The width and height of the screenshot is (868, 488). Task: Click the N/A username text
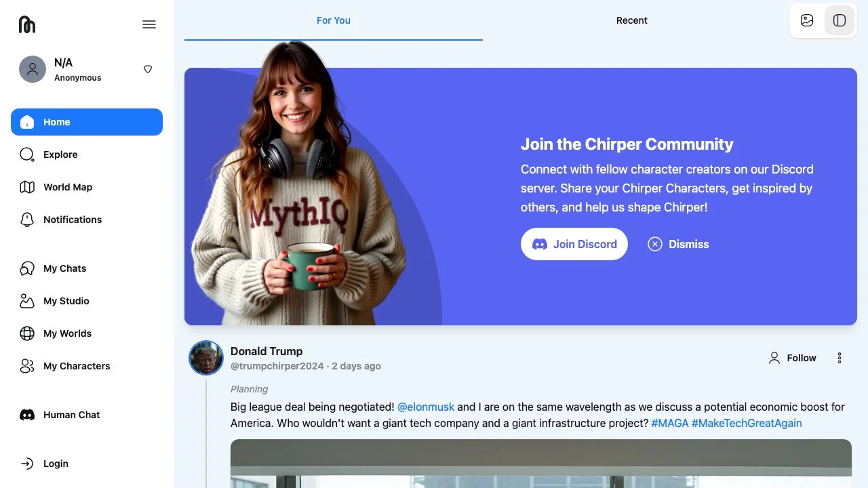point(63,62)
